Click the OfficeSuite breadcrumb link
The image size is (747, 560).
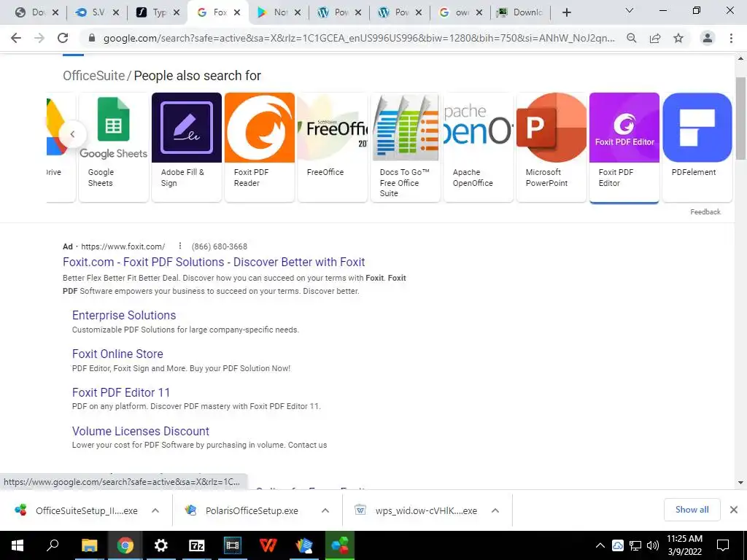(x=93, y=76)
